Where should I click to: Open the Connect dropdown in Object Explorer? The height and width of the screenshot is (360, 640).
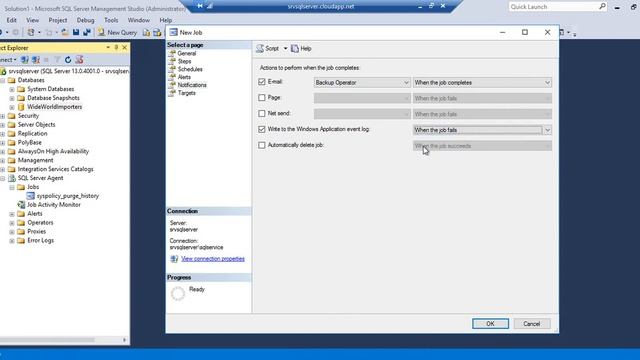click(8, 60)
